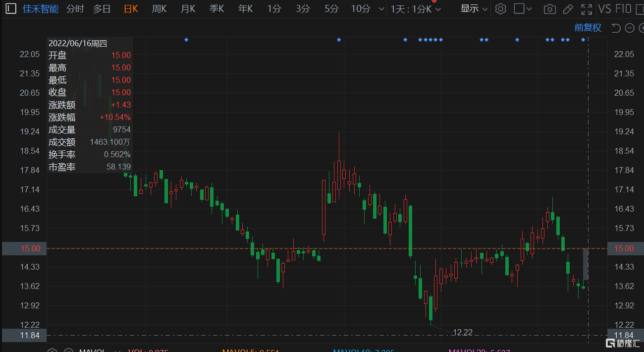Click the 12.22 lowest price label

click(463, 332)
